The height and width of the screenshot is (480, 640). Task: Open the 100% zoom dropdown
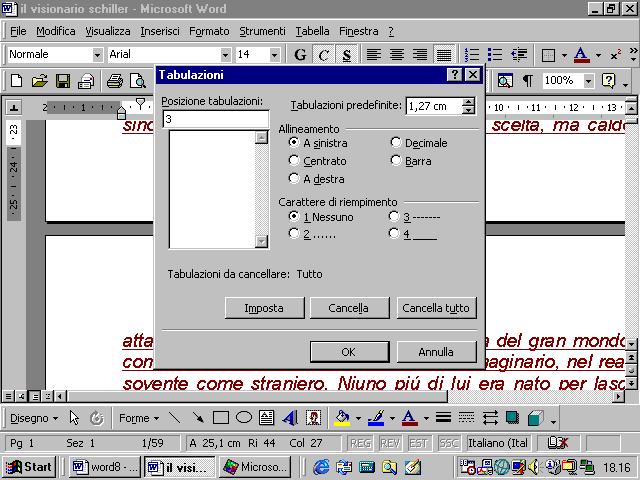click(588, 81)
